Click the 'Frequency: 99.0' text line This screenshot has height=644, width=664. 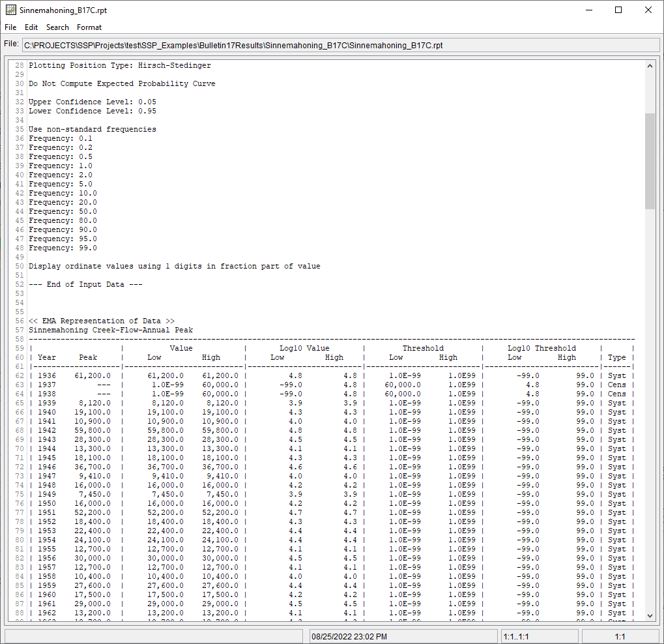coord(64,248)
